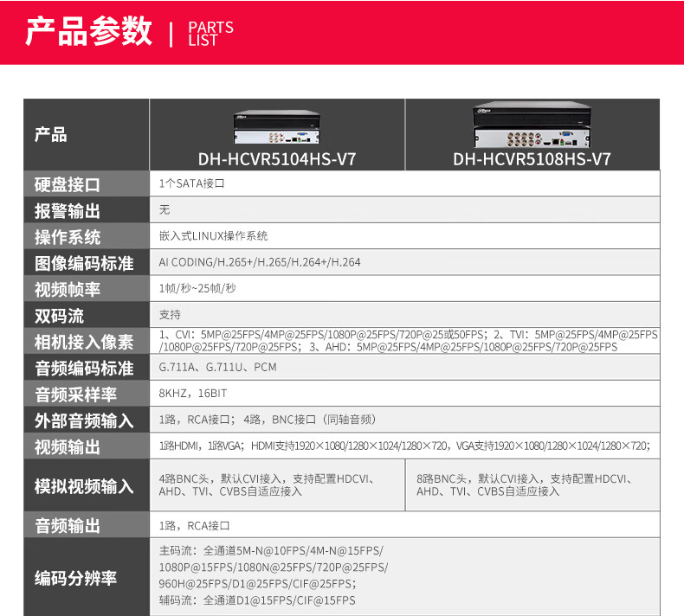
Task: Click the CVI 5MP@25FPS camera pixel text
Action: [409, 341]
